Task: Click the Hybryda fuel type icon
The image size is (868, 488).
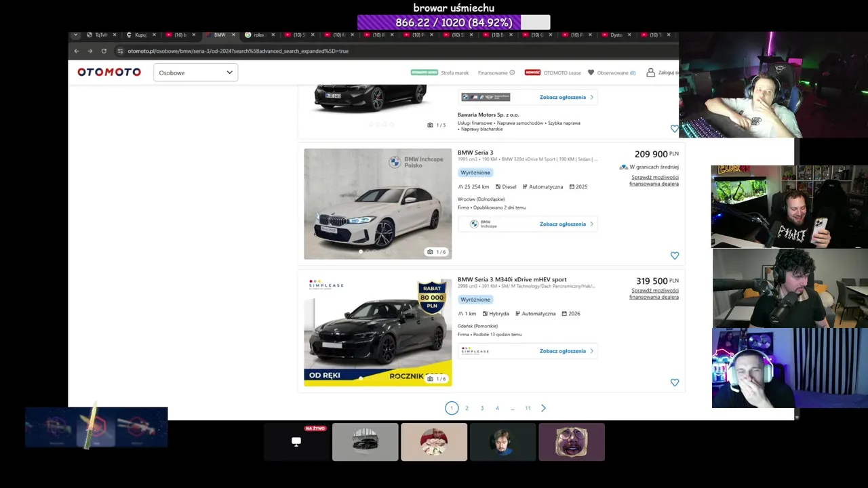Action: 486,314
